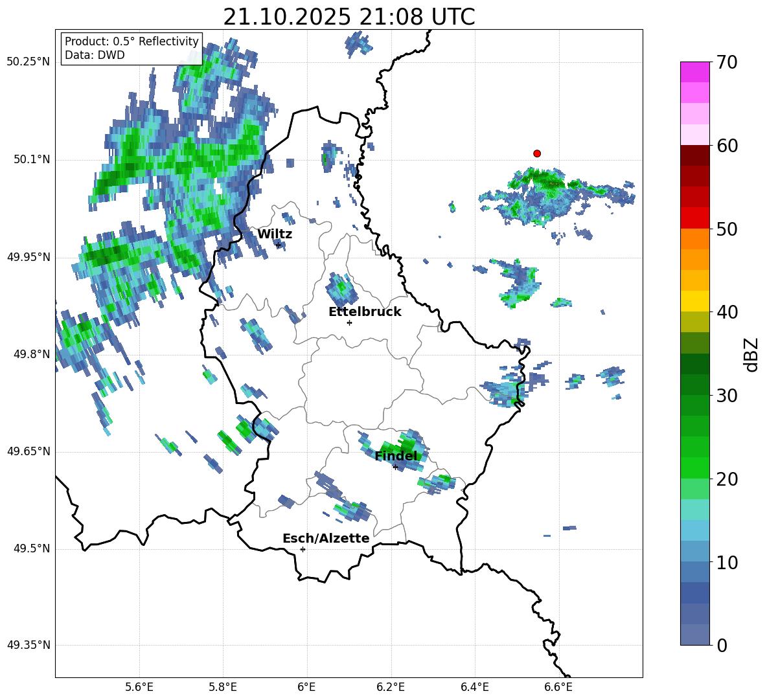Click the 5.8°E longitude label
The image size is (767, 700).
pos(223,687)
